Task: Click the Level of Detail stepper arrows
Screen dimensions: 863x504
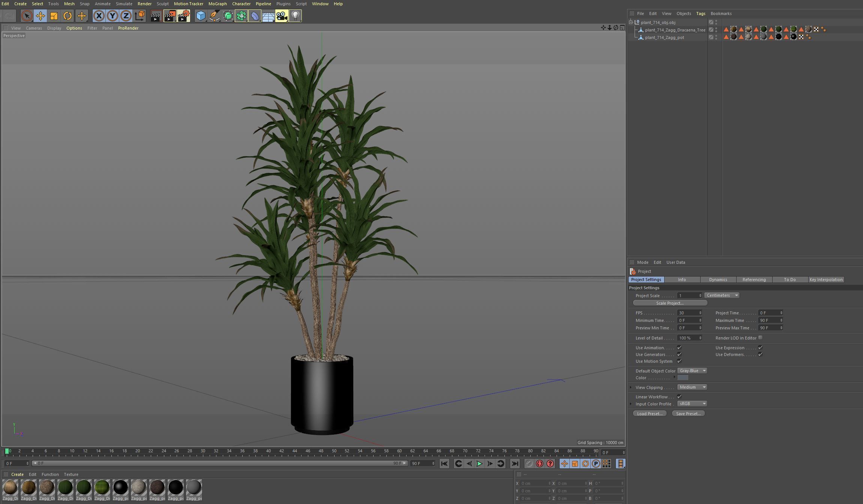Action: pos(700,338)
